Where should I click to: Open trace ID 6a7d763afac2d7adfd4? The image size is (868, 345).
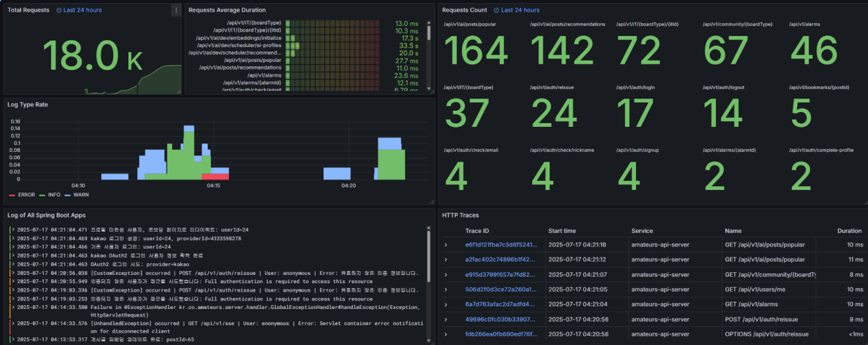click(x=501, y=304)
